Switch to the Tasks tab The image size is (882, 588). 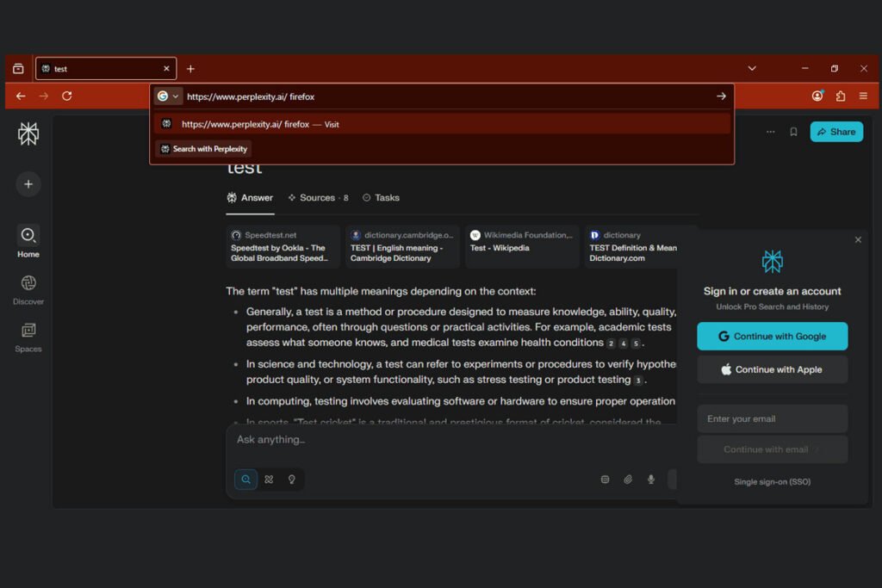click(381, 198)
